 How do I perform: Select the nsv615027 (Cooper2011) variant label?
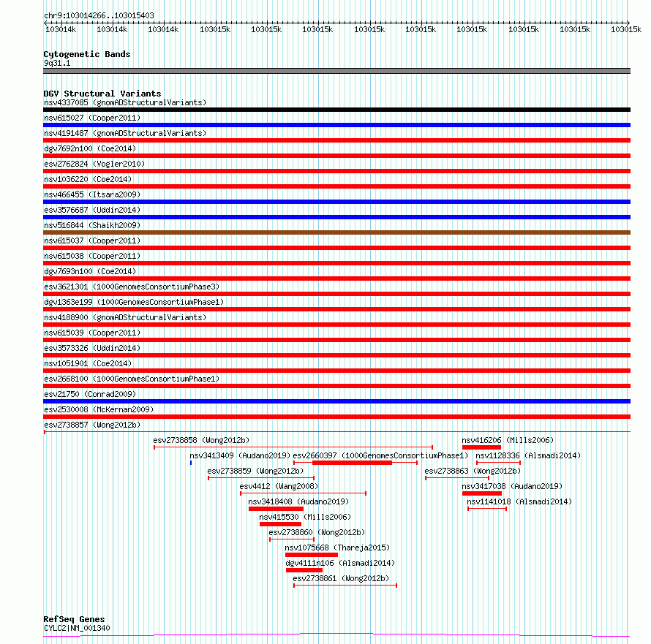coord(92,118)
